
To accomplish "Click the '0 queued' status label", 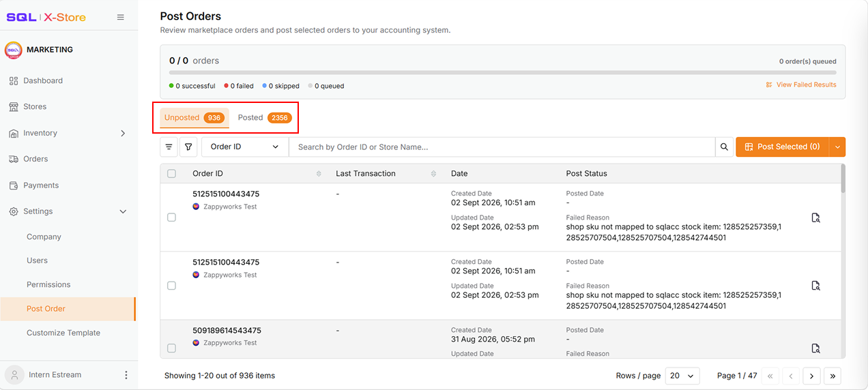I will coord(326,87).
